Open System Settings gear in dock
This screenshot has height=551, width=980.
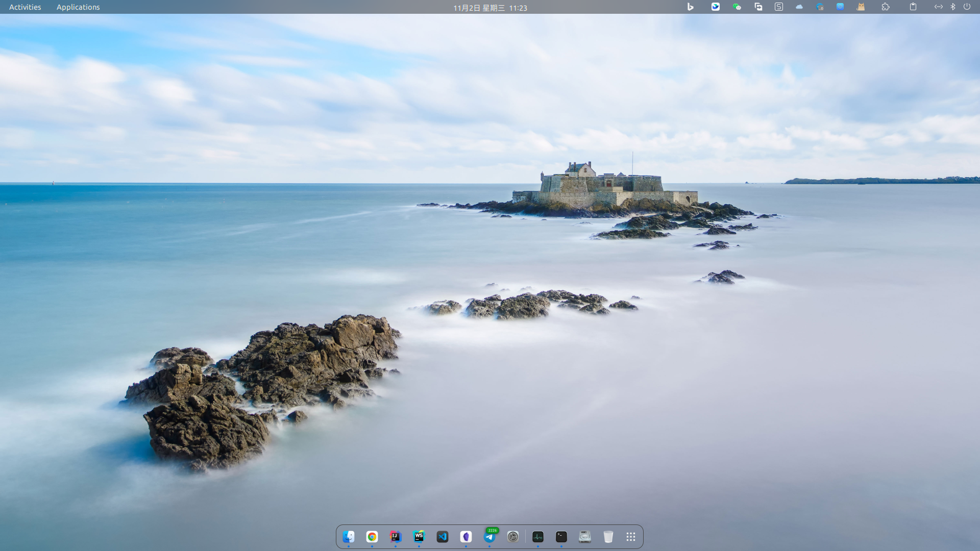coord(513,537)
